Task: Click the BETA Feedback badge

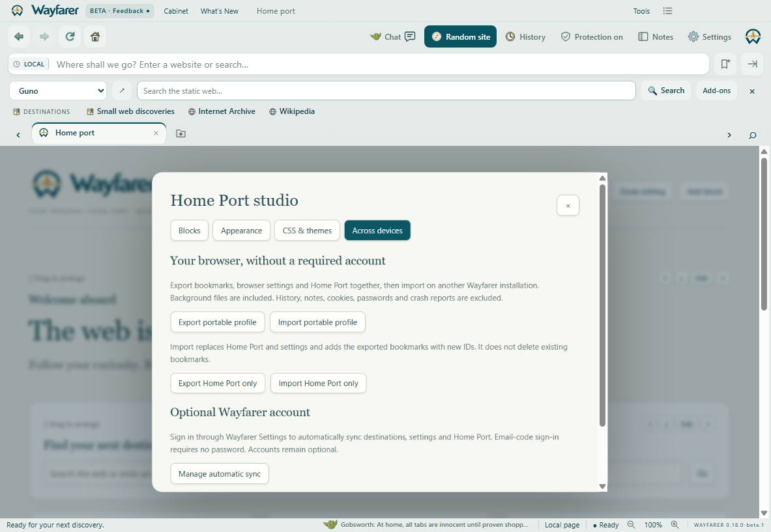Action: pyautogui.click(x=119, y=11)
